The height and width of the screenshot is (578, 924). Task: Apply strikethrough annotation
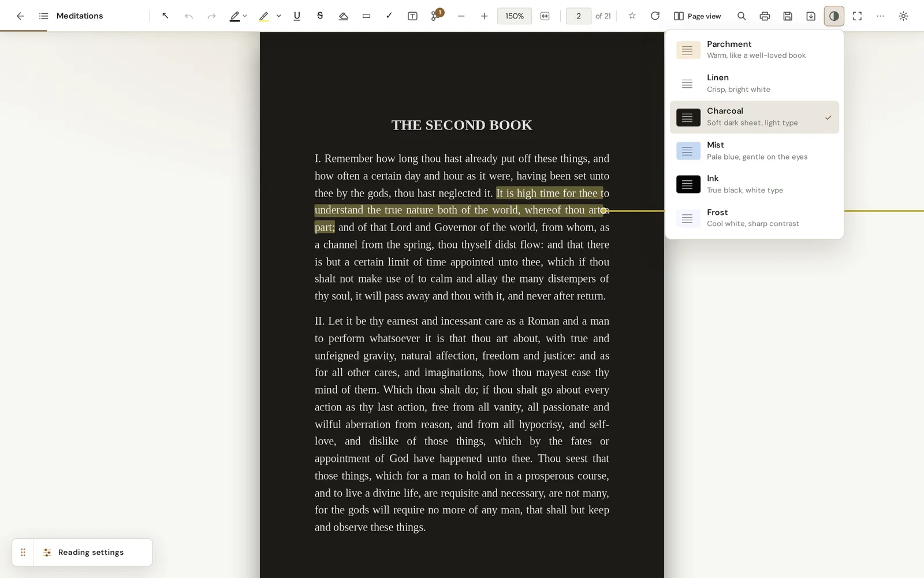click(x=320, y=16)
